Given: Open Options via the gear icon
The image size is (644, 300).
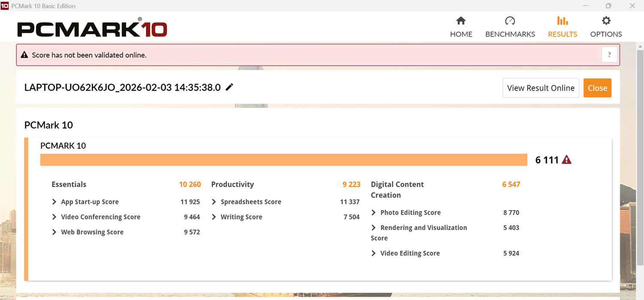Looking at the screenshot, I should [606, 21].
